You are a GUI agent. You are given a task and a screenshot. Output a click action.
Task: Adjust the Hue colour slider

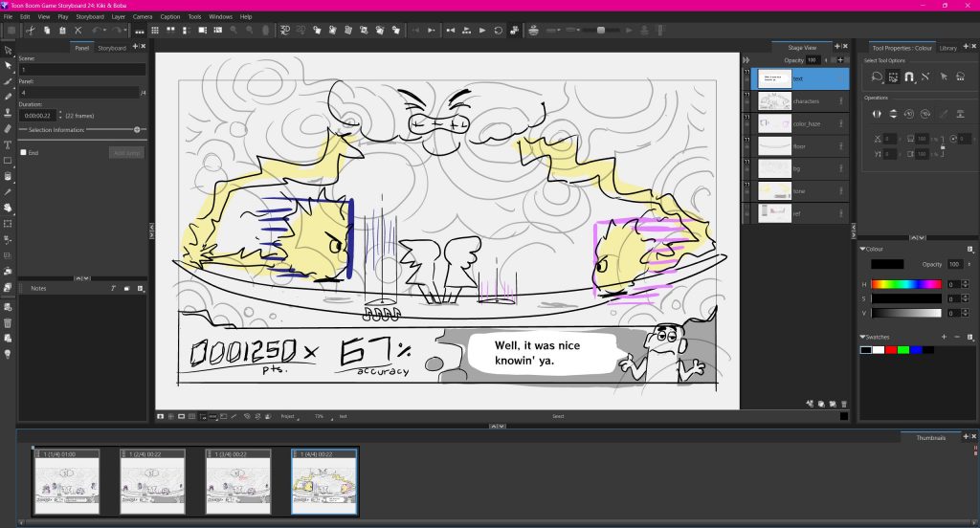pyautogui.click(x=906, y=284)
